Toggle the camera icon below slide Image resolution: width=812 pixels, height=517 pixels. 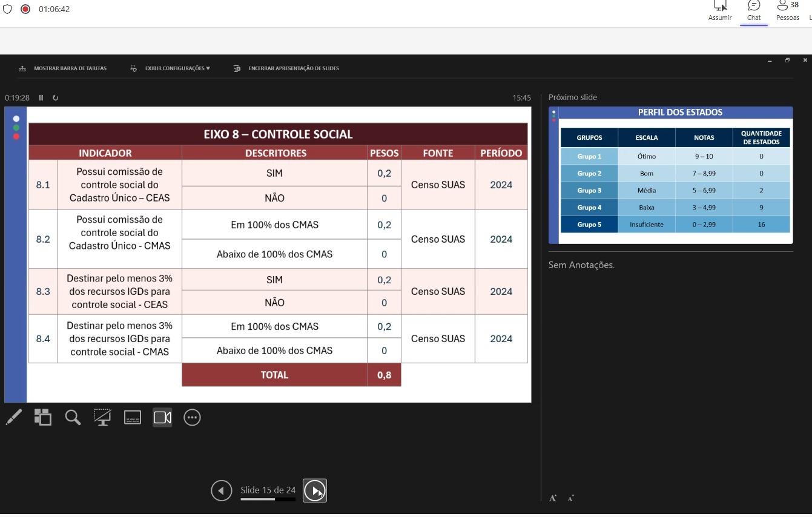click(x=162, y=417)
